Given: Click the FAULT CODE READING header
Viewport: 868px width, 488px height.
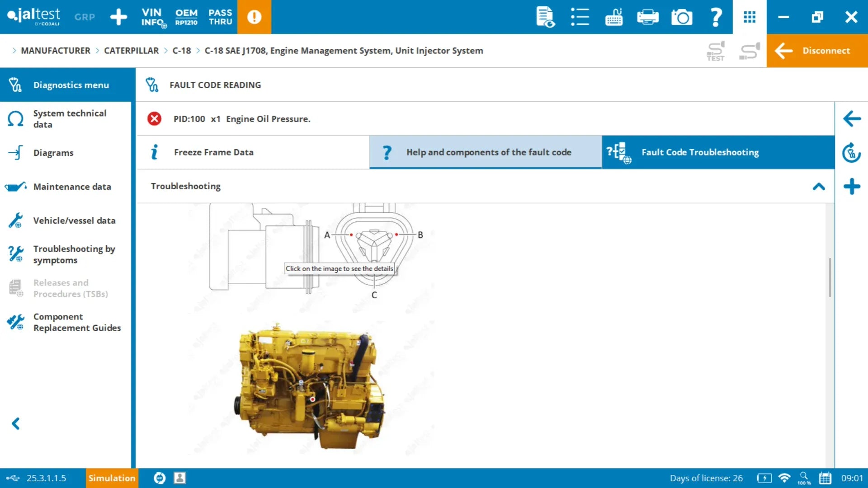Looking at the screenshot, I should pos(215,85).
